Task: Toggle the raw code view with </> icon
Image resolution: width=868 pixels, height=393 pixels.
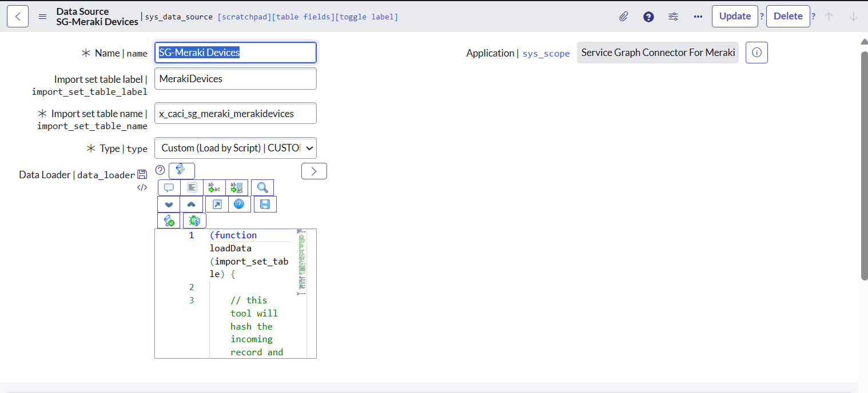Action: [x=141, y=187]
